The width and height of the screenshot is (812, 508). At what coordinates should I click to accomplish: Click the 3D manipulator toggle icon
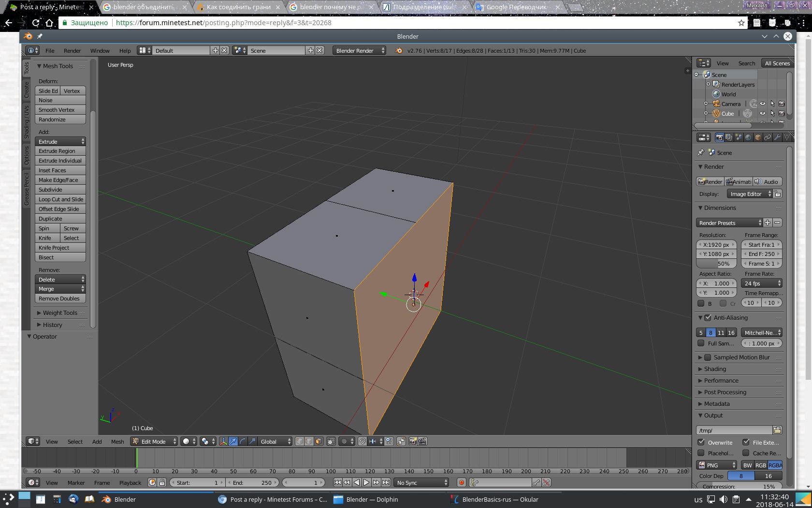(x=223, y=441)
